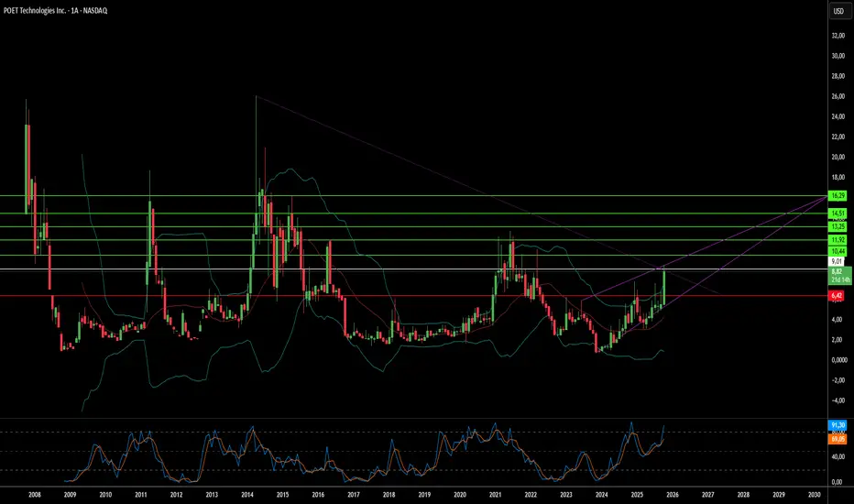Screen dimensions: 854x504
Task: Select the 11,92 green price label
Action: pyautogui.click(x=838, y=240)
